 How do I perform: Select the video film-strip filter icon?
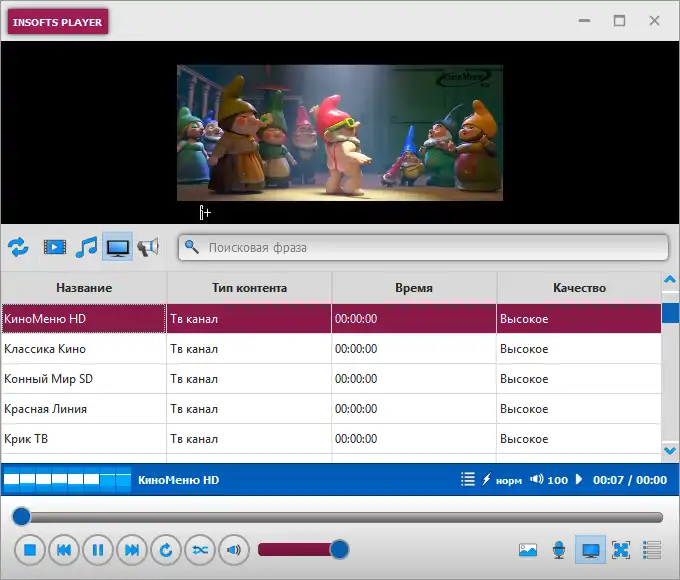click(x=55, y=247)
